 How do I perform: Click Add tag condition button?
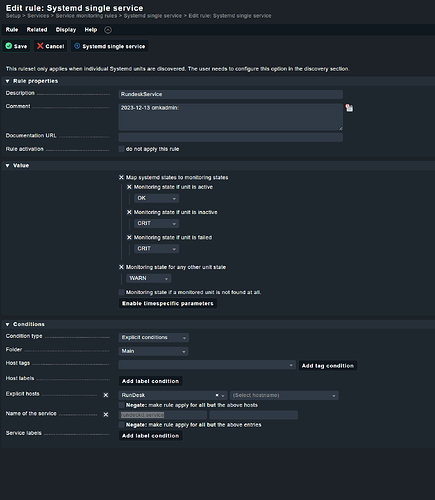[x=328, y=366]
